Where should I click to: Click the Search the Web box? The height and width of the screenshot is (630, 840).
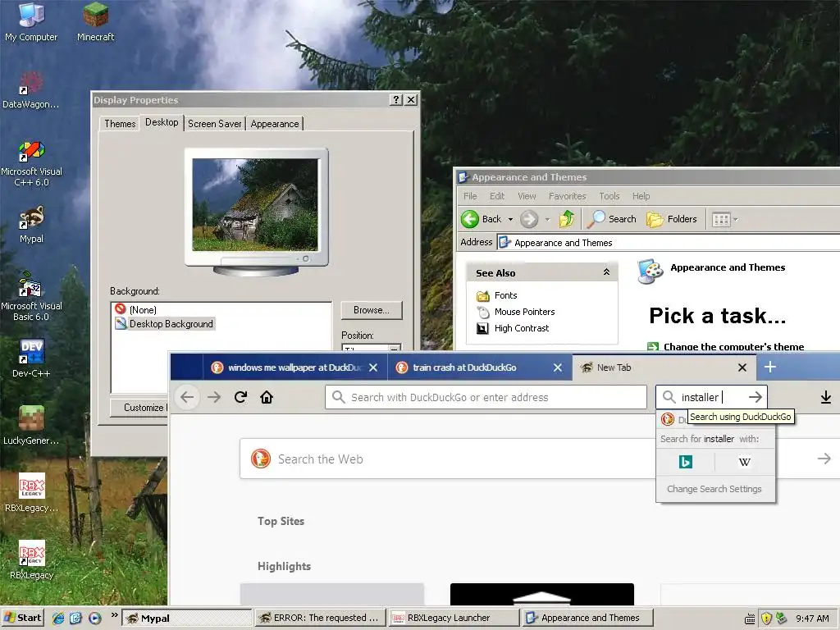click(540, 459)
